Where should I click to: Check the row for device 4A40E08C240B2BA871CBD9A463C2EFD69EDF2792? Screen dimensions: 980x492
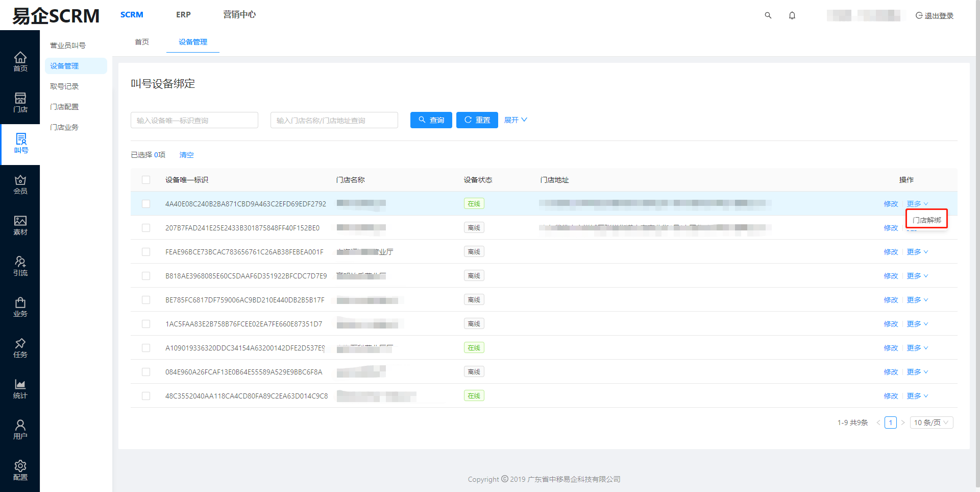point(146,204)
